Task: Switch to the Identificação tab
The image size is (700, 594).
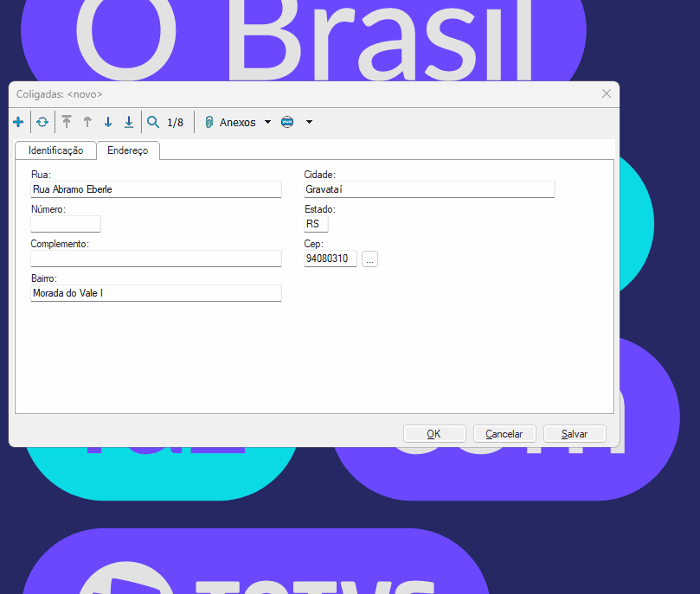Action: click(x=55, y=150)
